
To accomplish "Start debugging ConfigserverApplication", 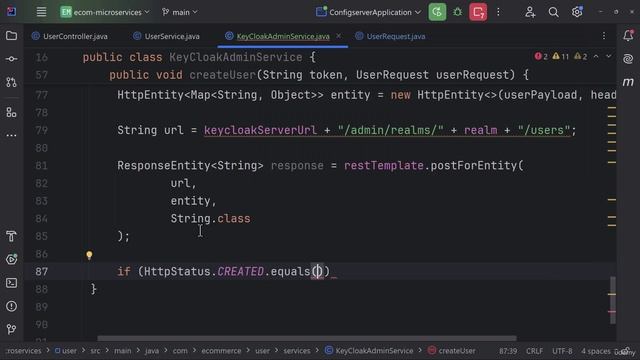I will 458,12.
